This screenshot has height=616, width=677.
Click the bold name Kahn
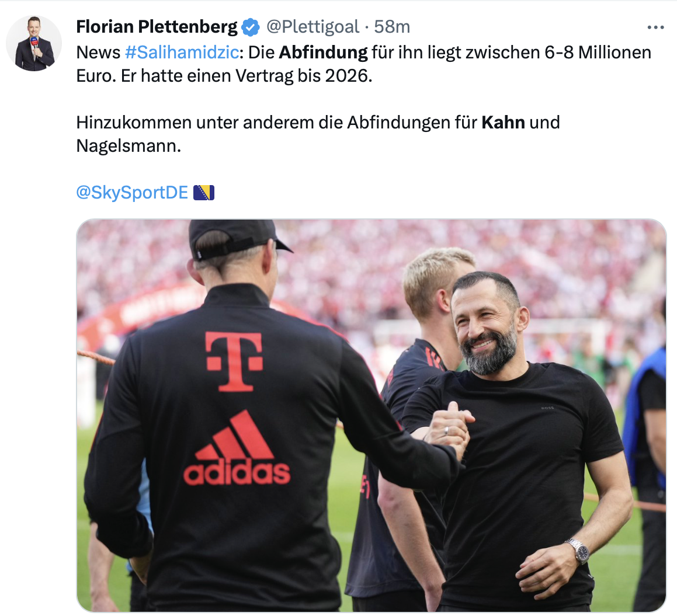pyautogui.click(x=503, y=122)
